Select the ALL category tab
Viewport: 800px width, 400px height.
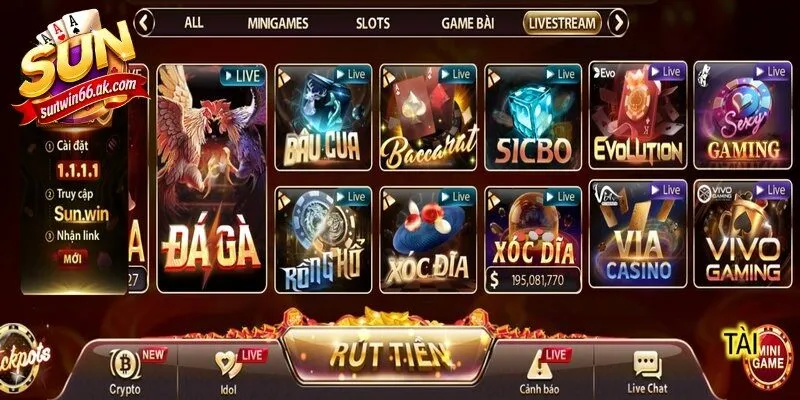coord(193,22)
